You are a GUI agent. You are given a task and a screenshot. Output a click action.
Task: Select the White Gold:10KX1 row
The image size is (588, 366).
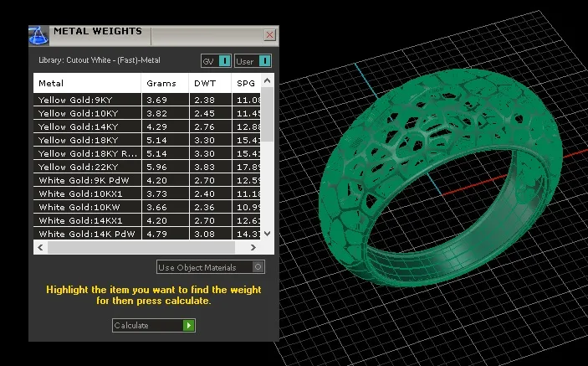[147, 193]
